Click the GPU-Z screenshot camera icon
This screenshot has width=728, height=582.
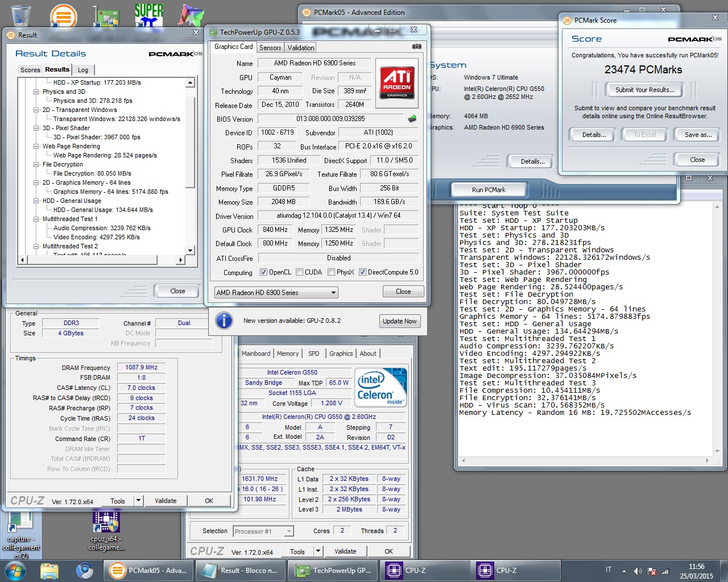417,47
